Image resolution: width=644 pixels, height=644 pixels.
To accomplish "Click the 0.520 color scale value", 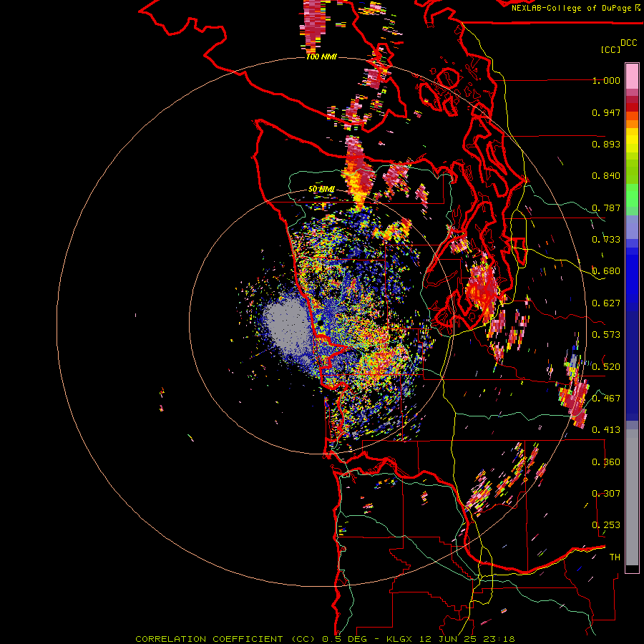I will [x=606, y=367].
